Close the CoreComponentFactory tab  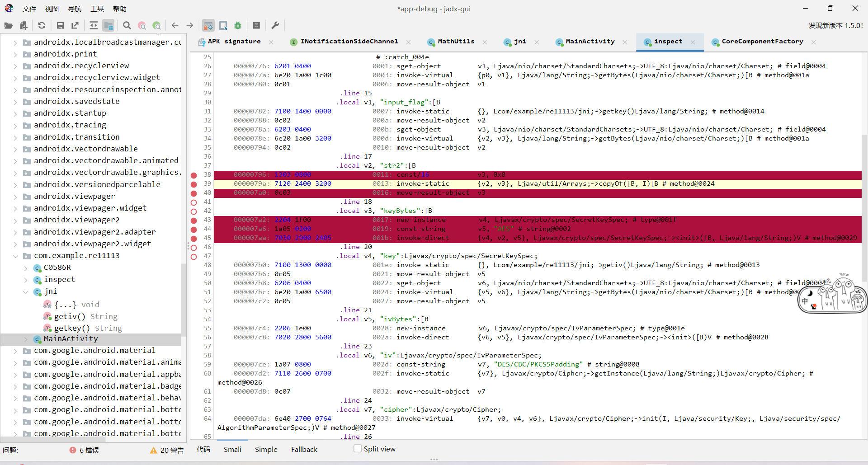(x=814, y=42)
